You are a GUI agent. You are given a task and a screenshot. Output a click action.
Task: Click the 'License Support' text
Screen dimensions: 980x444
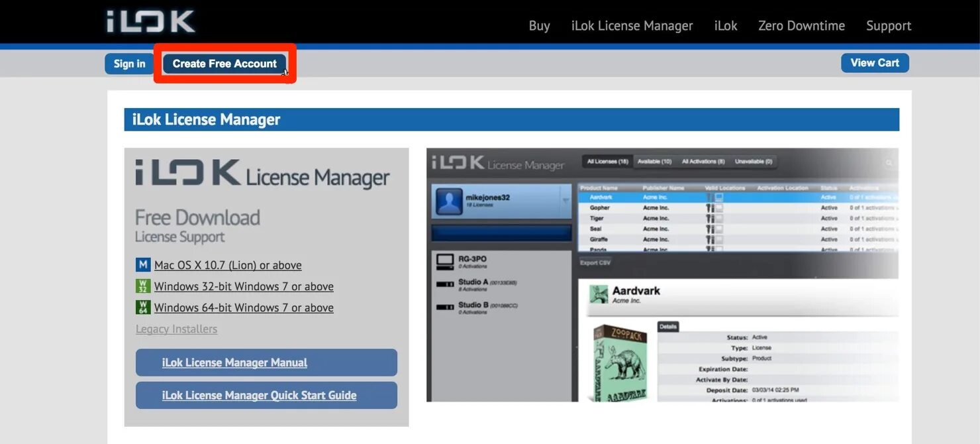point(179,237)
